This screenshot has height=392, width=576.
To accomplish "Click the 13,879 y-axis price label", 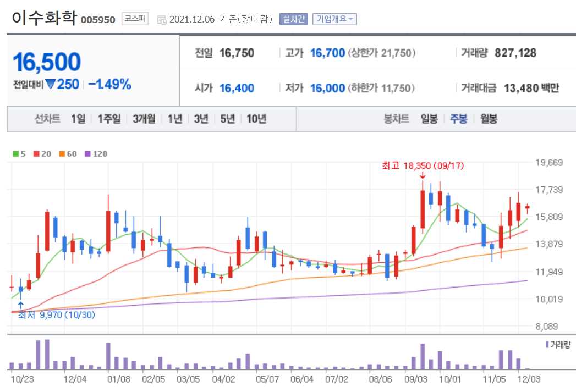I will [x=549, y=245].
